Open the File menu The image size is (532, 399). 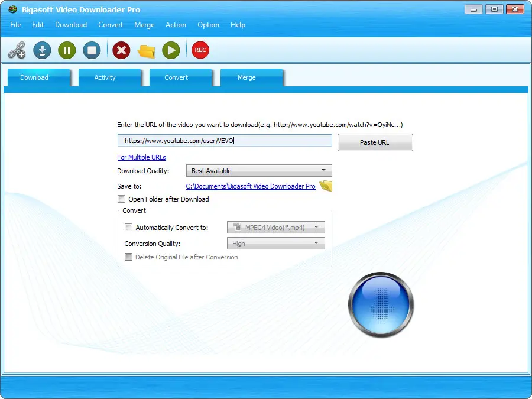click(15, 25)
